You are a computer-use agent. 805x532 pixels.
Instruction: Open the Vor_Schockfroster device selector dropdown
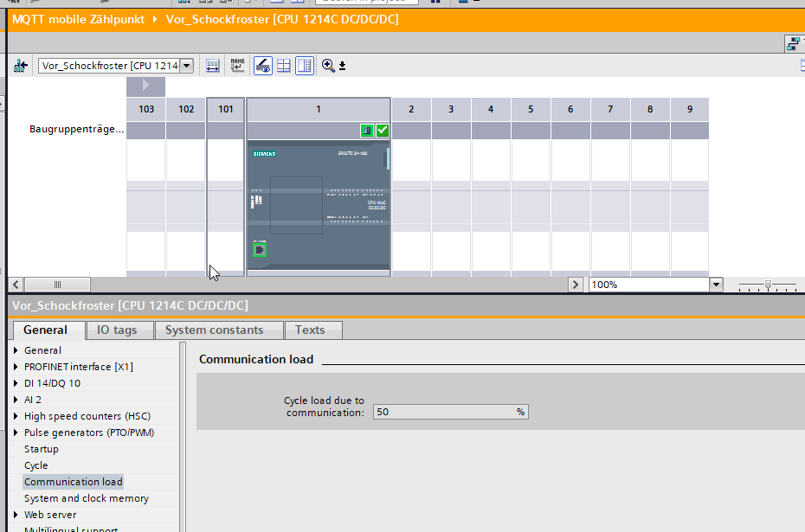[187, 66]
